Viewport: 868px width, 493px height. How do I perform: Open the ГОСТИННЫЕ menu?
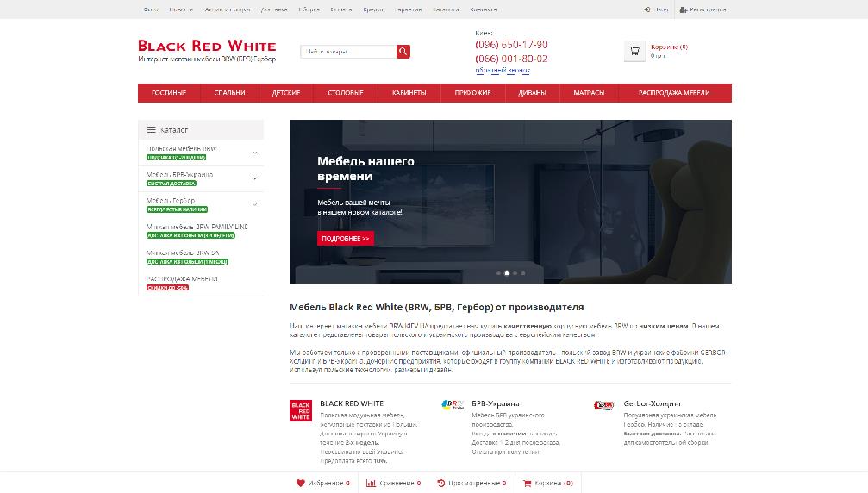(x=169, y=93)
